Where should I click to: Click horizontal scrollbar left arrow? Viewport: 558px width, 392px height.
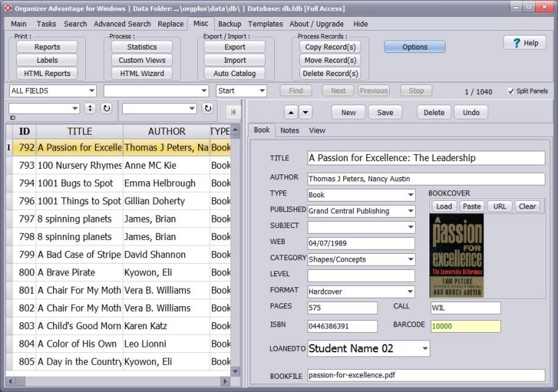click(10, 382)
